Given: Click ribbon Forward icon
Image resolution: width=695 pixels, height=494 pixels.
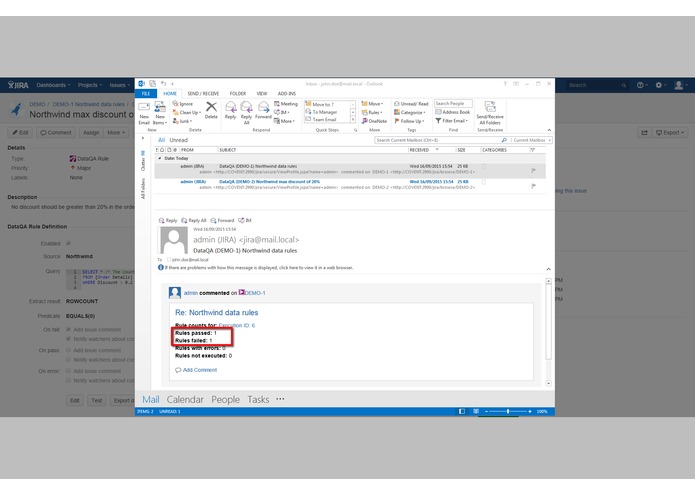Looking at the screenshot, I should 263,110.
